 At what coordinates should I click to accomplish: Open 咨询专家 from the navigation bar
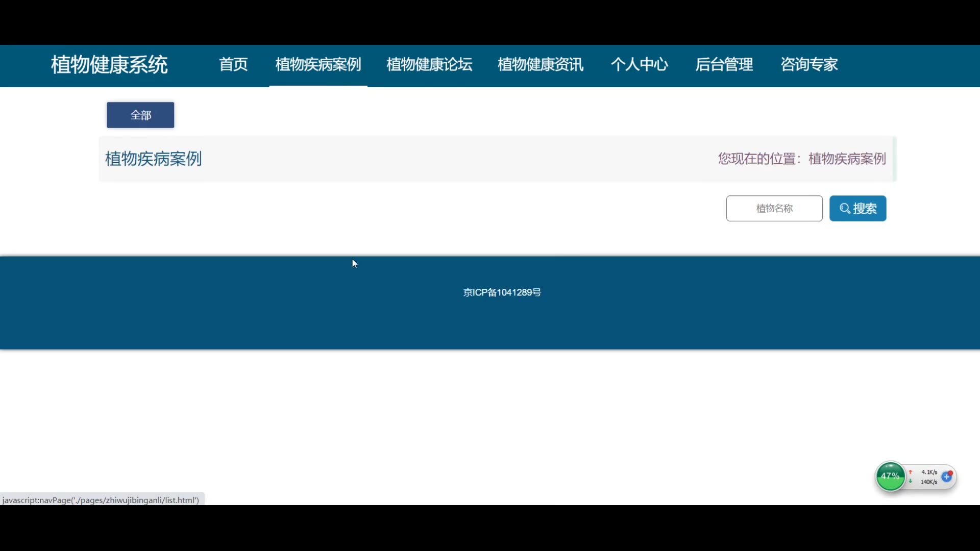tap(809, 65)
